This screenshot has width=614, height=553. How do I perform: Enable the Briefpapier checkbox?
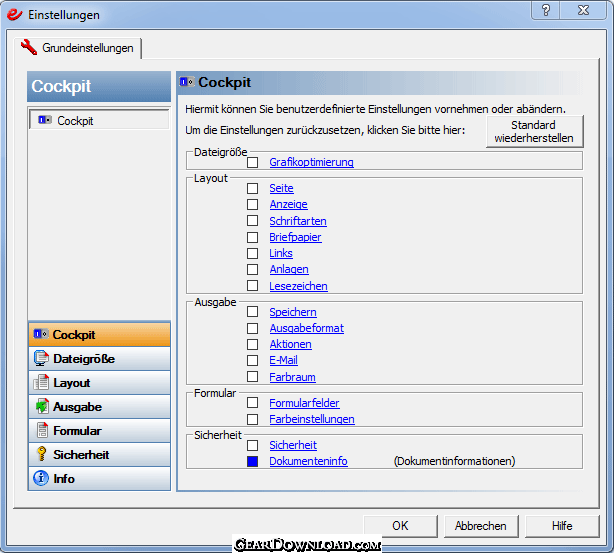(x=253, y=237)
